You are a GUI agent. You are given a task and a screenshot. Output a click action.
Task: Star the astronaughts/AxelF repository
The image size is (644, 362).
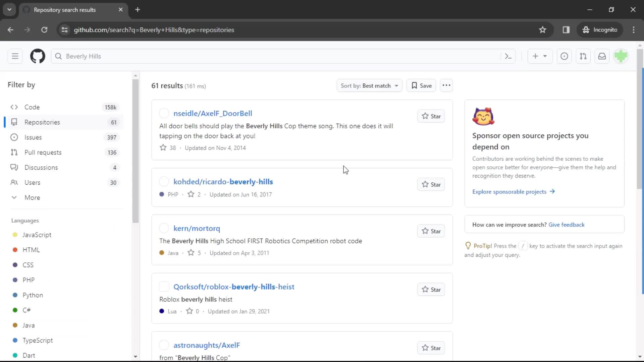pyautogui.click(x=431, y=348)
